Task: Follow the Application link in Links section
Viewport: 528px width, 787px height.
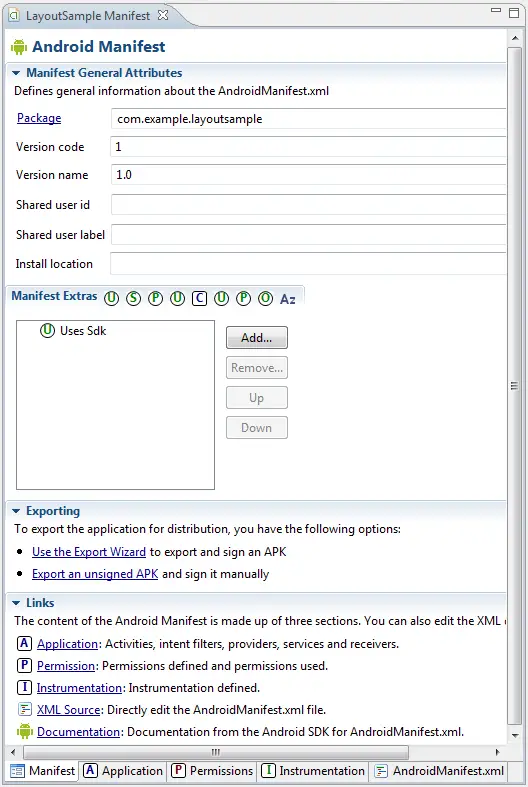Action: click(67, 644)
